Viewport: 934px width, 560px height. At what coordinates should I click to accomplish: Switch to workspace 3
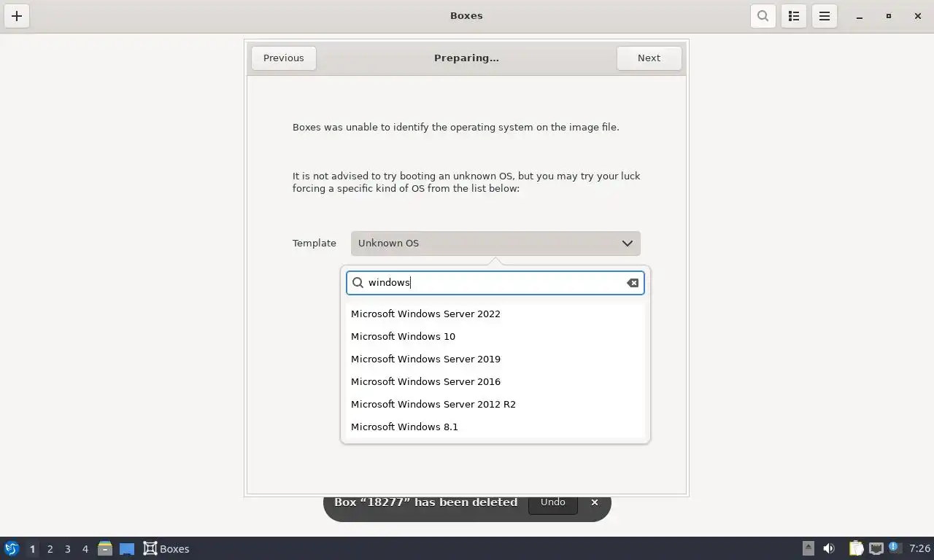[x=68, y=549]
